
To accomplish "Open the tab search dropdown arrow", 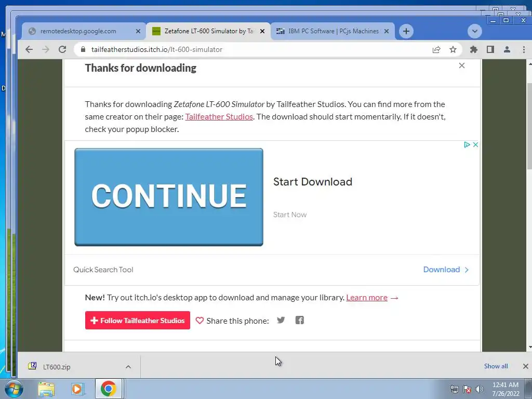I will pos(475,31).
